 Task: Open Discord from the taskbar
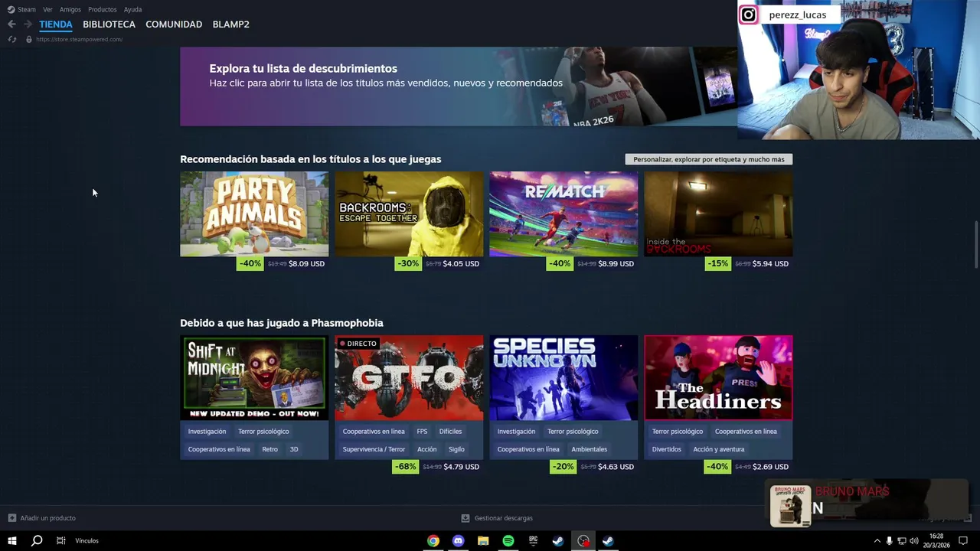[x=458, y=541]
